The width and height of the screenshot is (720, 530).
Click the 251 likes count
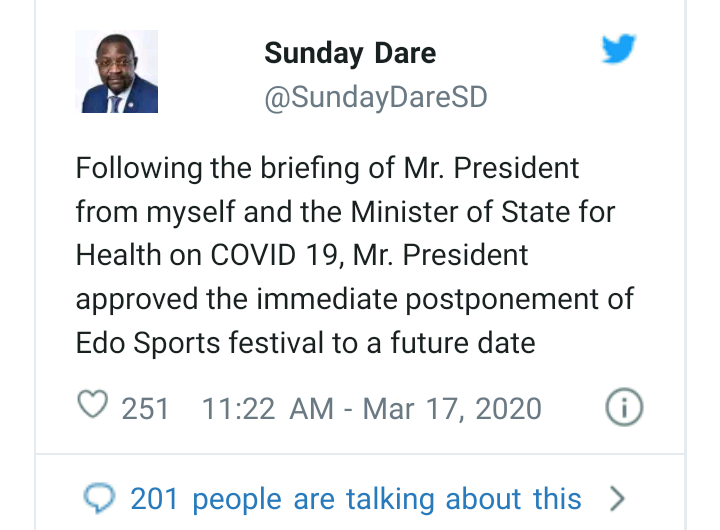point(145,408)
